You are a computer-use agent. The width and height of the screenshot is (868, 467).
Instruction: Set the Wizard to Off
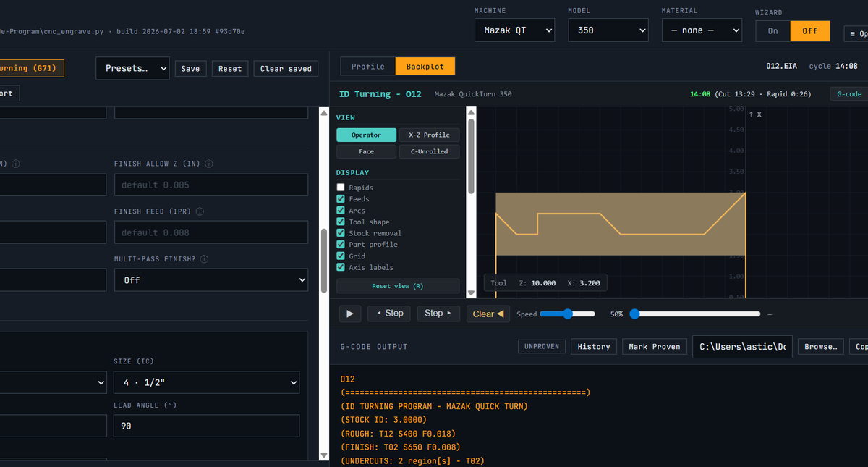click(x=809, y=30)
